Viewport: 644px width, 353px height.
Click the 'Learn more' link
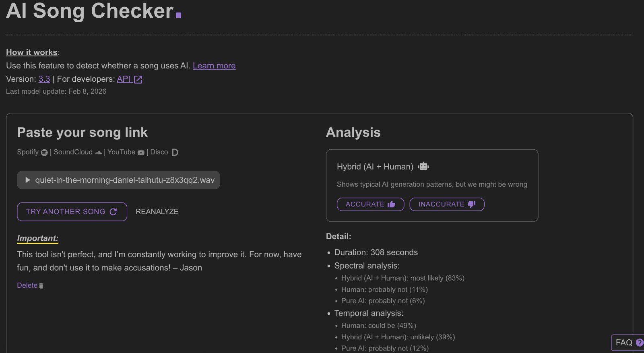214,66
